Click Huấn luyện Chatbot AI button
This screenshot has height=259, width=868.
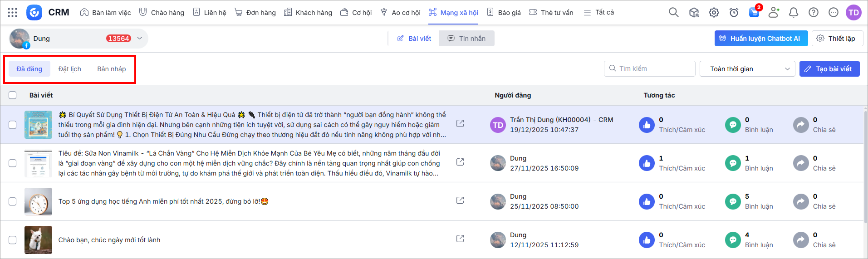coord(761,39)
